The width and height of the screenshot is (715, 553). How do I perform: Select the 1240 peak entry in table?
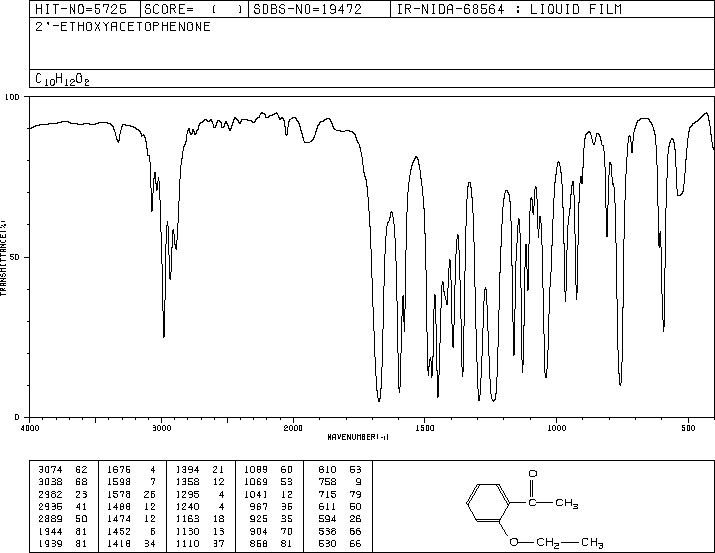pos(200,506)
